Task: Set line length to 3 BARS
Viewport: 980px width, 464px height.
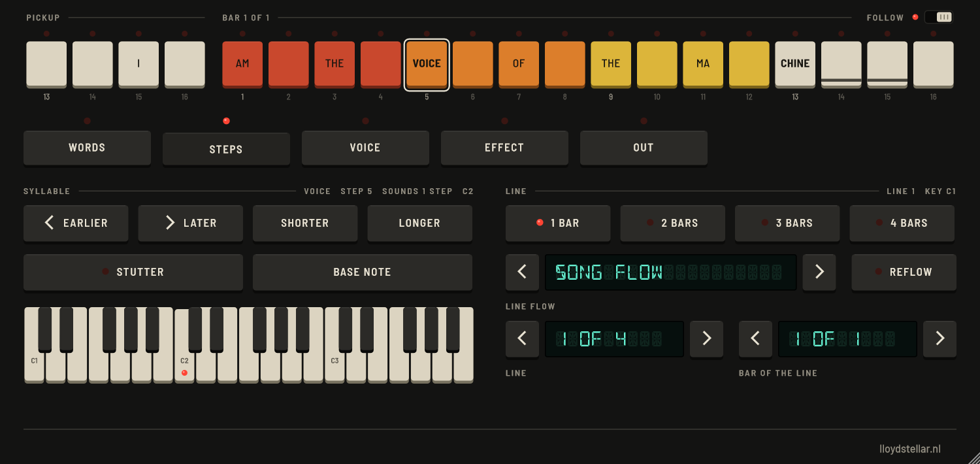Action: coord(787,223)
